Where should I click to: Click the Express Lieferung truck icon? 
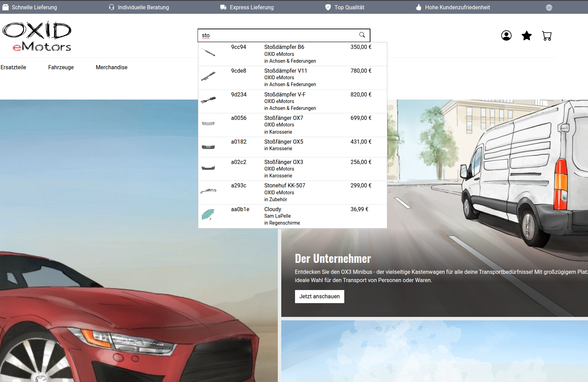point(223,7)
